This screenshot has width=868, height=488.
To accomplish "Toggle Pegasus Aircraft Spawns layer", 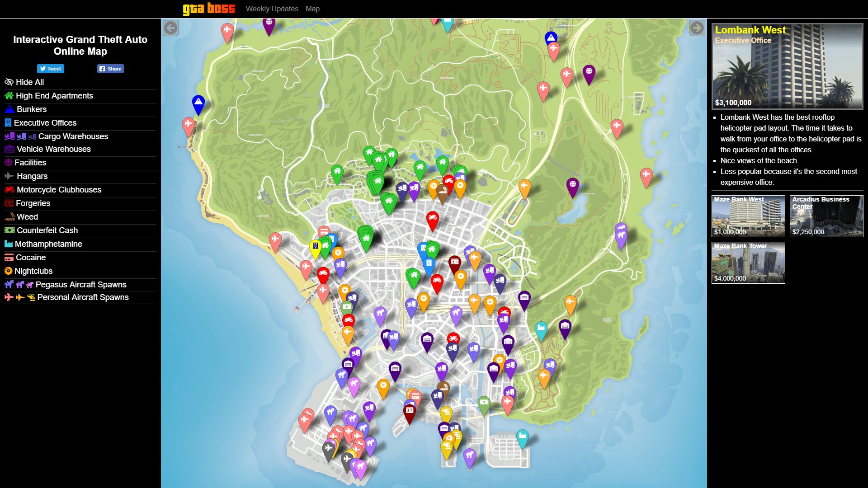I will pyautogui.click(x=66, y=285).
